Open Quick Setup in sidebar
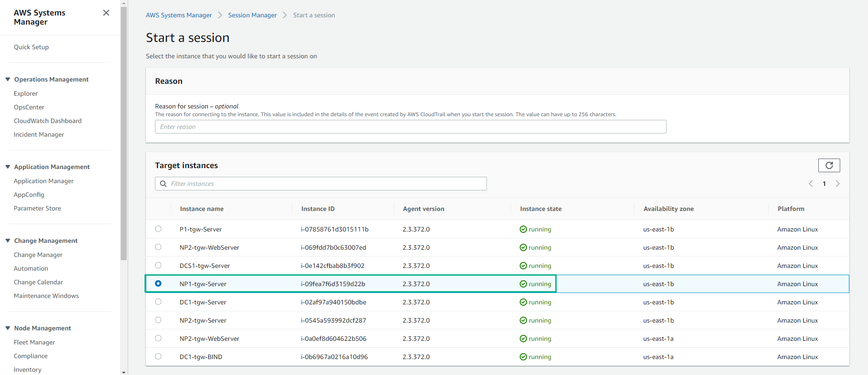868x375 pixels. point(31,47)
